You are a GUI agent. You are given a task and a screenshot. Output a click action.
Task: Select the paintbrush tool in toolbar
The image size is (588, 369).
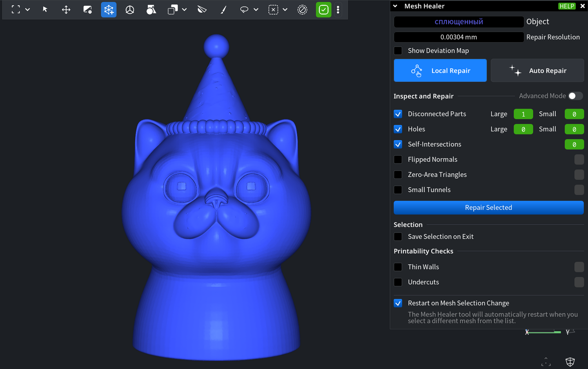[223, 9]
